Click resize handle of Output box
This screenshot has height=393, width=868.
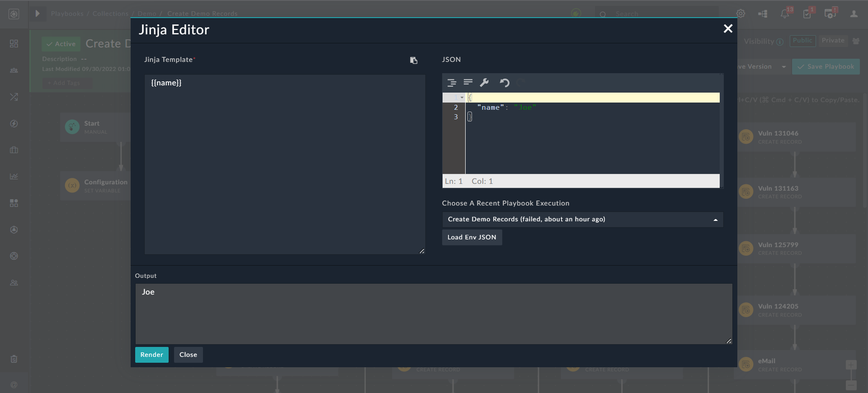tap(729, 341)
